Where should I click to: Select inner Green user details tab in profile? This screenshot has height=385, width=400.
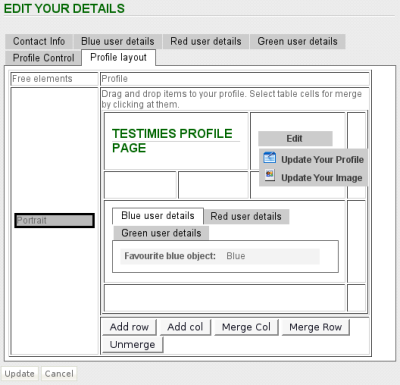click(x=161, y=233)
